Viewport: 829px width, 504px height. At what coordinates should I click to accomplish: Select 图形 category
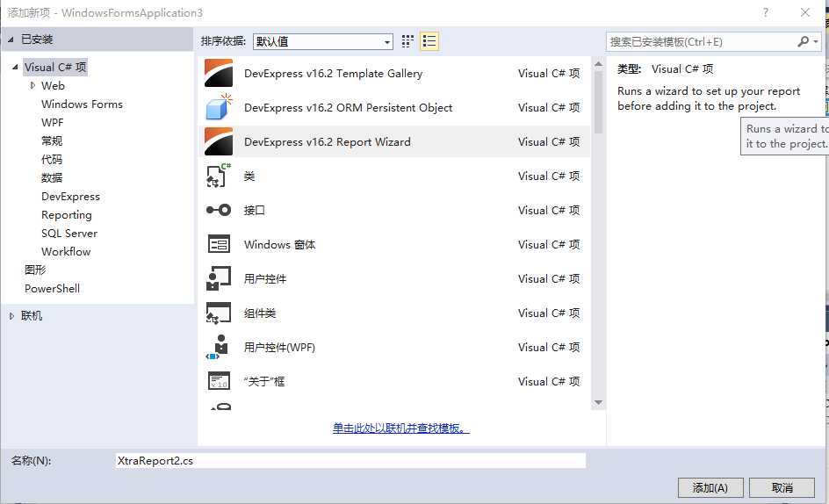click(x=35, y=270)
